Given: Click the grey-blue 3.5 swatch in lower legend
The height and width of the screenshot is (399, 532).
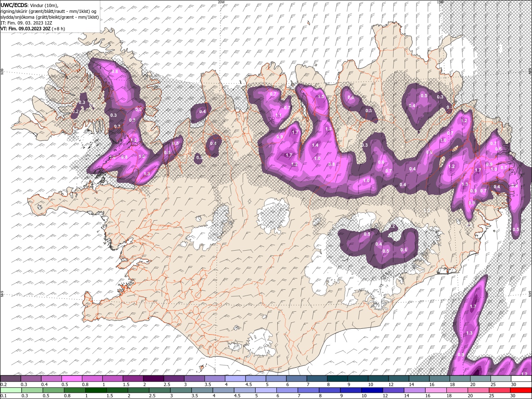Looking at the screenshot, I should pyautogui.click(x=202, y=390).
